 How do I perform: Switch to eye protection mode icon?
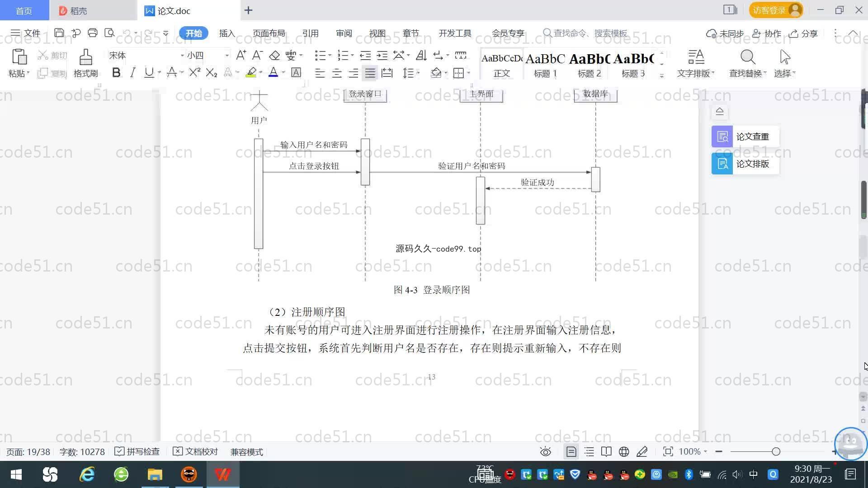click(x=546, y=452)
